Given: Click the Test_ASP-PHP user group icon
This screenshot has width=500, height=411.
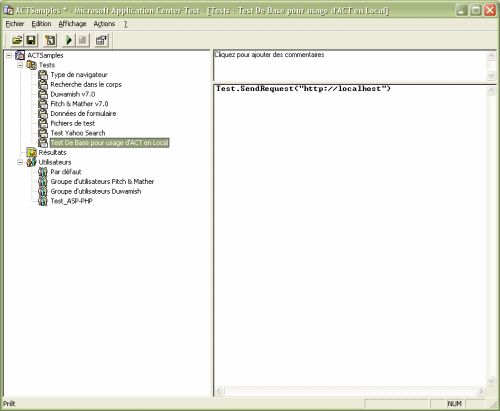Looking at the screenshot, I should [x=43, y=201].
